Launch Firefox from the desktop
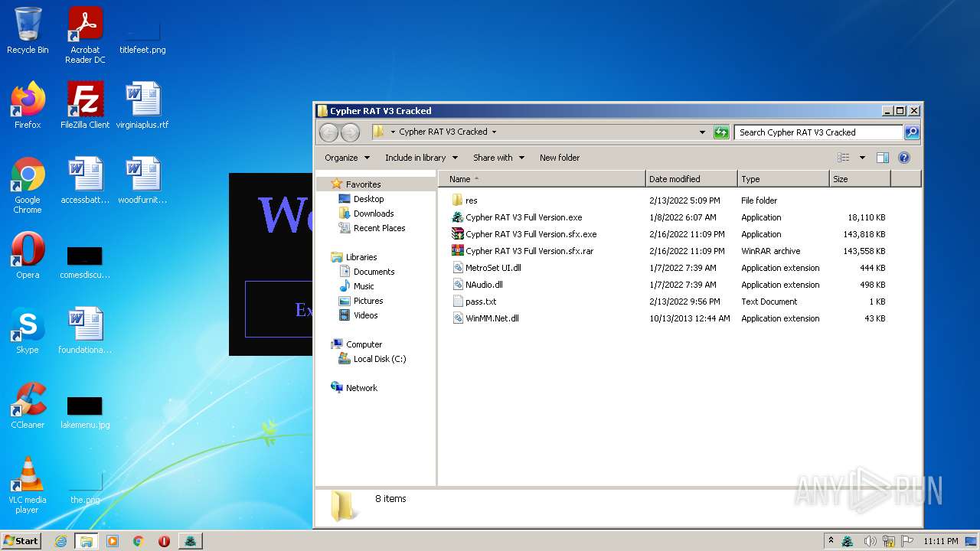The image size is (980, 551). 28,106
